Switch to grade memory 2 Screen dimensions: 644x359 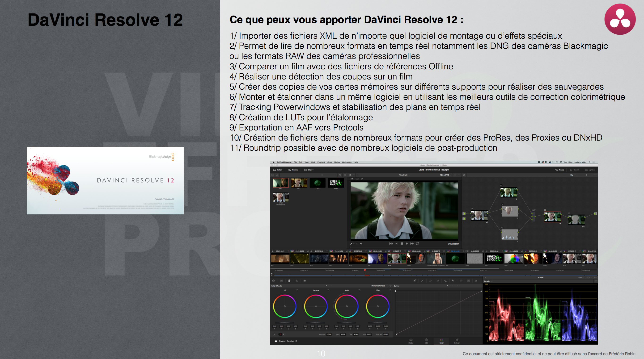(x=284, y=334)
